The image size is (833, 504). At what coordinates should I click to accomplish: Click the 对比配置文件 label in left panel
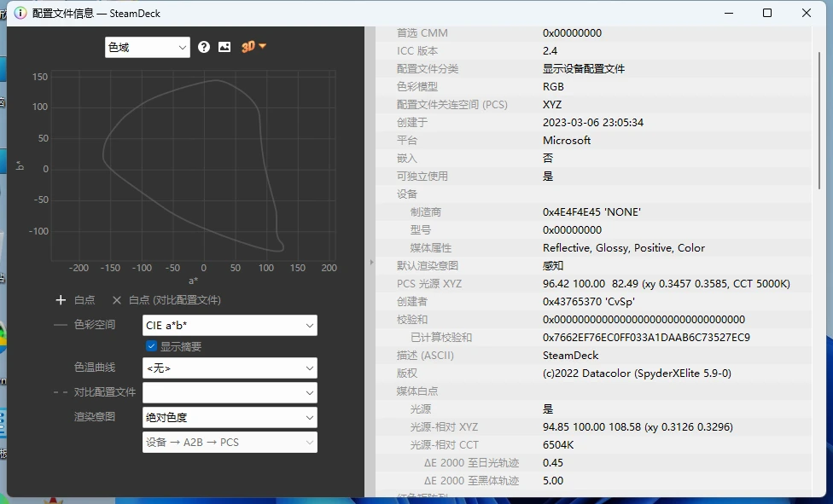[105, 392]
